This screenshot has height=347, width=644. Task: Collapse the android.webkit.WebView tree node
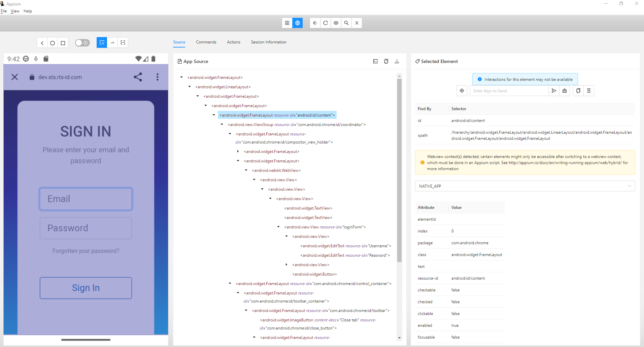(x=246, y=170)
